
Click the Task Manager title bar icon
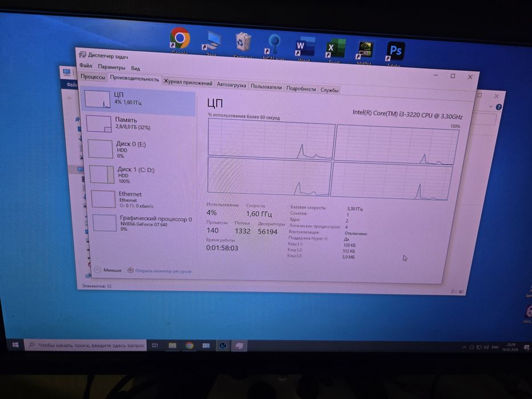coord(83,55)
